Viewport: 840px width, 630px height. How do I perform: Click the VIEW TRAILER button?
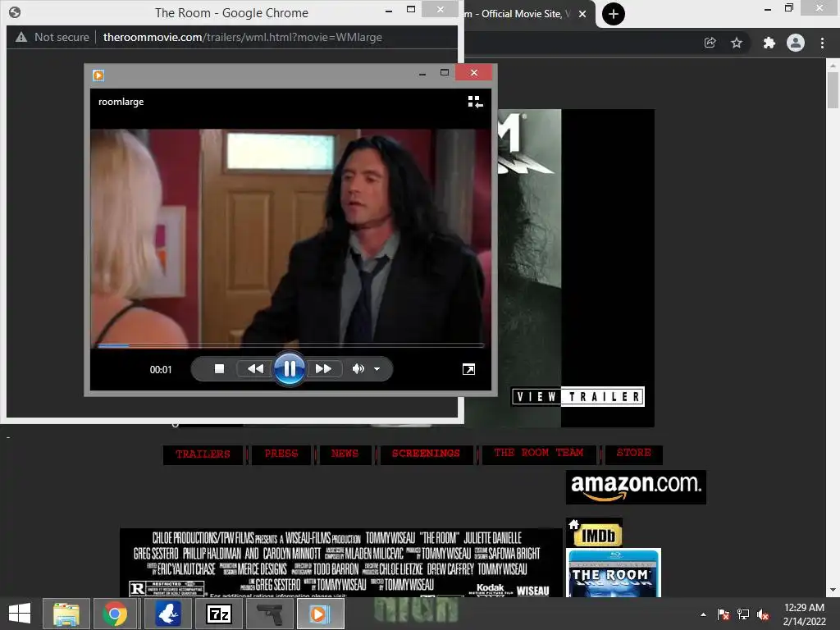pyautogui.click(x=577, y=396)
